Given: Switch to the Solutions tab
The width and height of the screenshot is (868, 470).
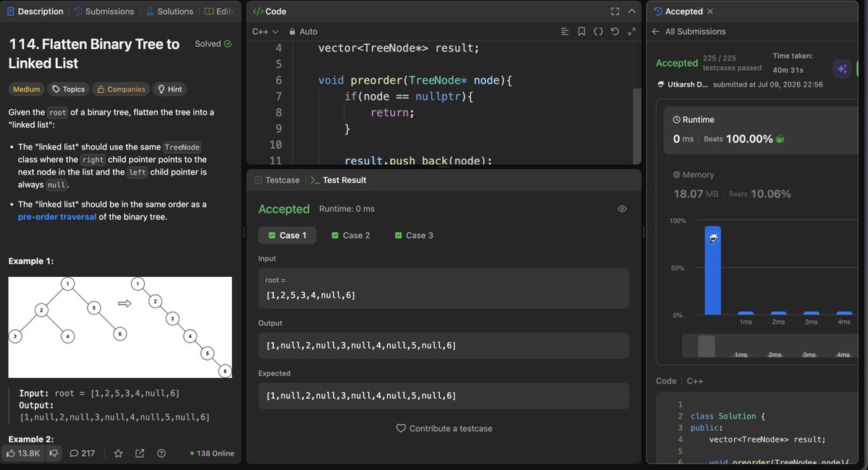Looking at the screenshot, I should pyautogui.click(x=170, y=12).
